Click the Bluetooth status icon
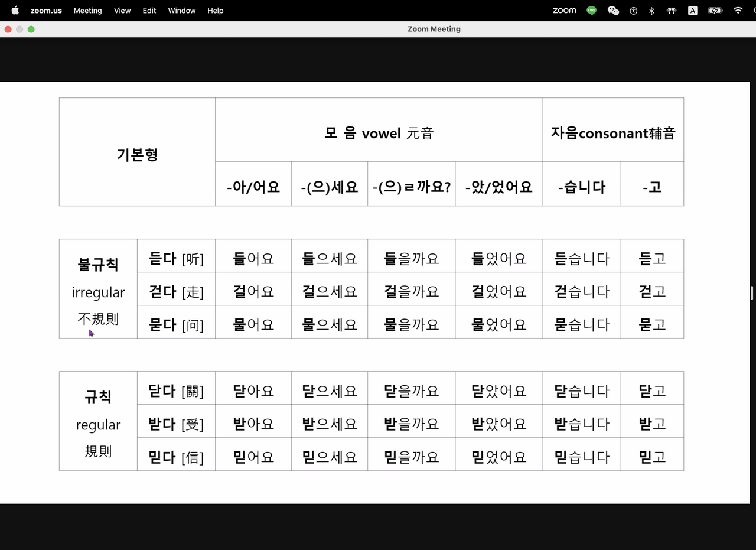Screen dimensions: 756x550 coord(651,11)
